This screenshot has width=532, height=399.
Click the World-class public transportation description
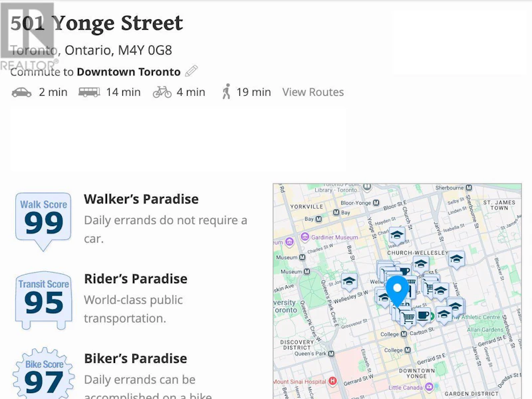[134, 309]
